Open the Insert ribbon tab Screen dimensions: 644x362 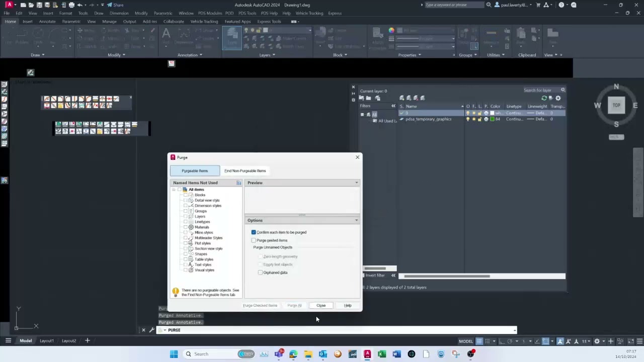(28, 22)
